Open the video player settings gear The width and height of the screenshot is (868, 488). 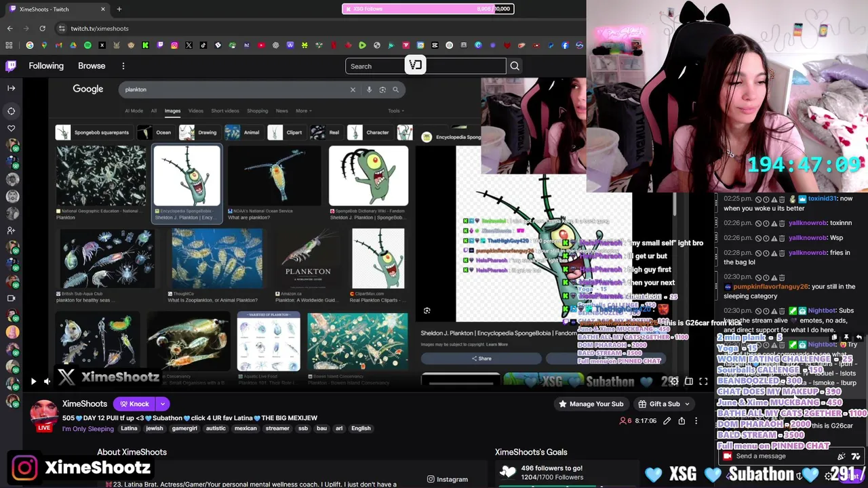674,382
